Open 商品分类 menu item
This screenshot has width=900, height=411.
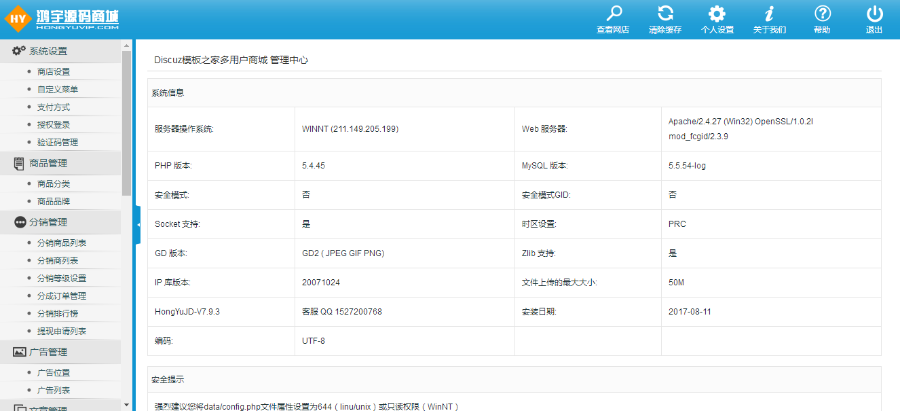(53, 184)
